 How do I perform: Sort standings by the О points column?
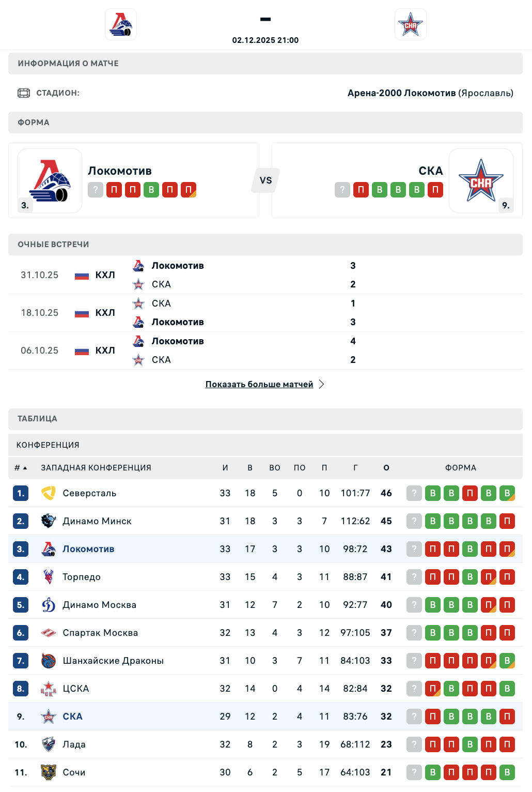click(x=386, y=468)
